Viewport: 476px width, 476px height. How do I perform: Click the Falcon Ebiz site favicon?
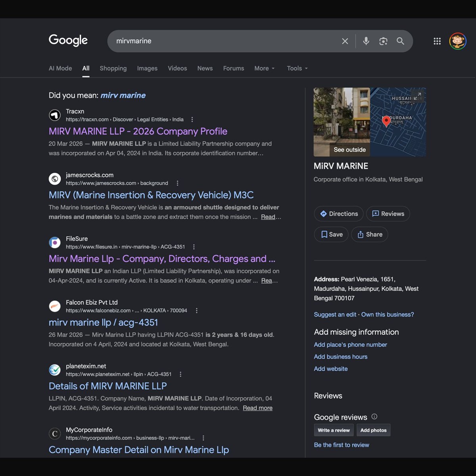pos(55,306)
